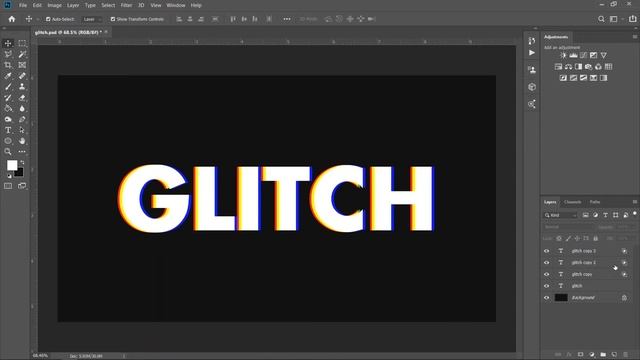Open Auto-Select Layer dropdown
Viewport: 640px width, 360px height.
92,19
